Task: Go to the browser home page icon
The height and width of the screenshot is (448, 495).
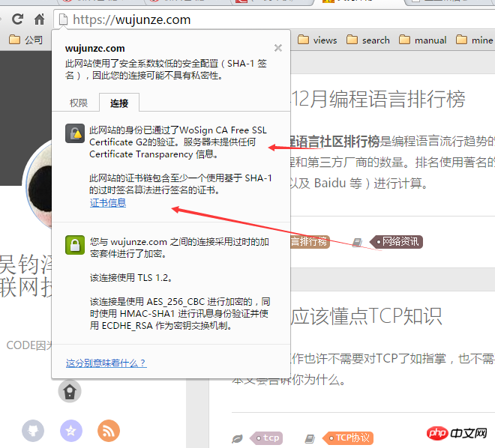Action: coord(39,19)
